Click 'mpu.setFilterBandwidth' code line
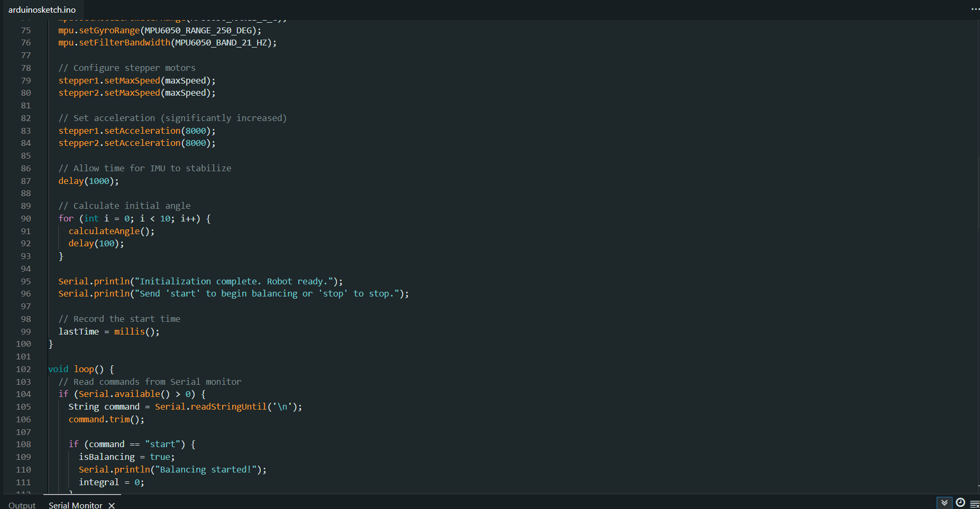 (168, 42)
